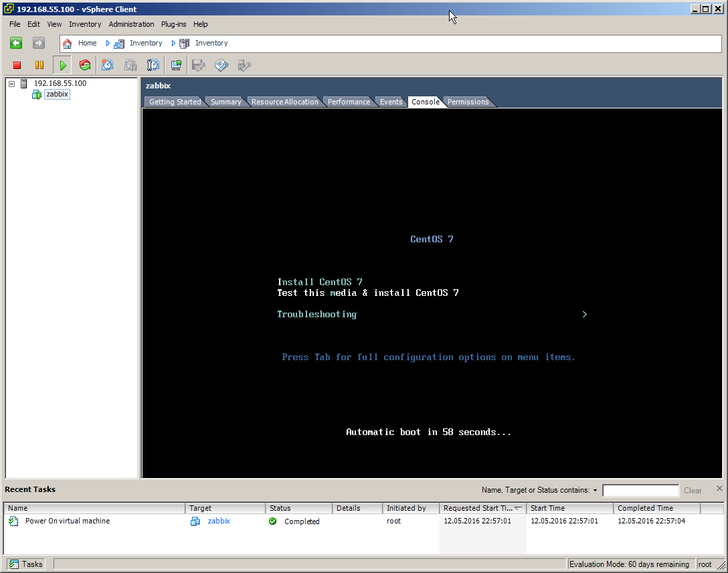Image resolution: width=728 pixels, height=573 pixels.
Task: Click the Reset virtual machine icon
Action: tap(84, 65)
